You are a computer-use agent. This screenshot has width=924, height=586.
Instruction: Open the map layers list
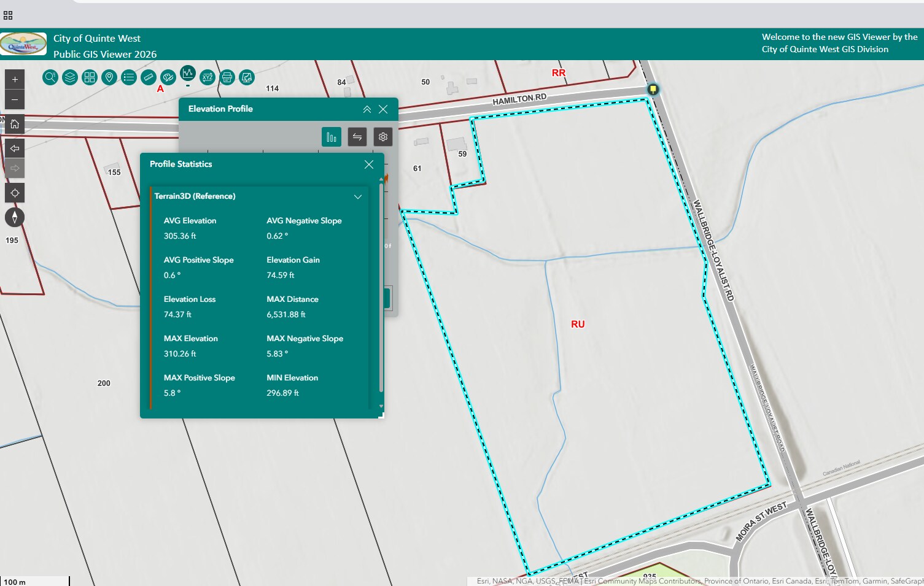click(x=70, y=77)
